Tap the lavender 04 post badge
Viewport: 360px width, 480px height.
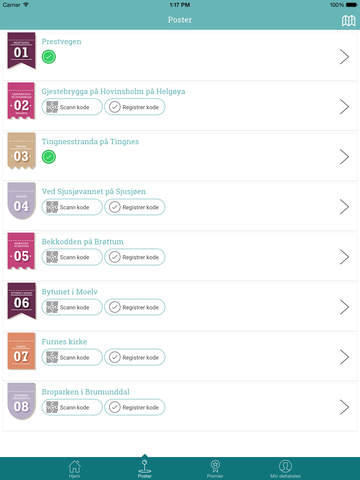pos(21,201)
